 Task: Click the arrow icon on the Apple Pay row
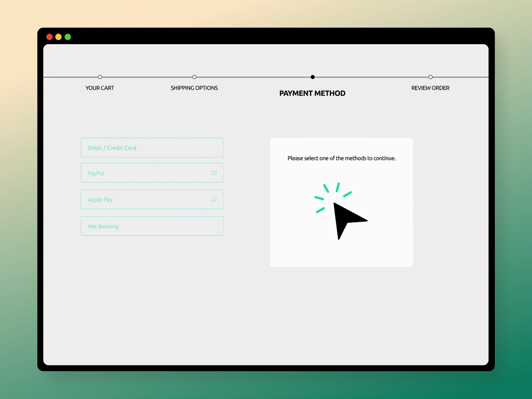pos(214,199)
